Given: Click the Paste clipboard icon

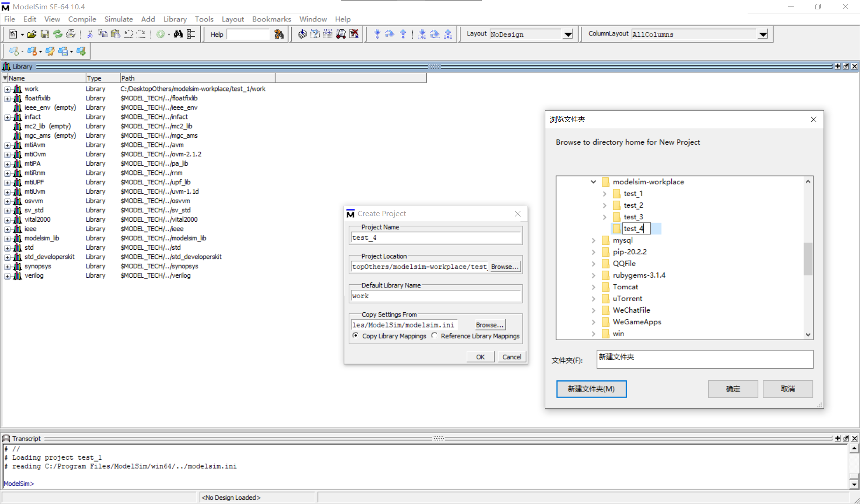Looking at the screenshot, I should click(x=115, y=34).
